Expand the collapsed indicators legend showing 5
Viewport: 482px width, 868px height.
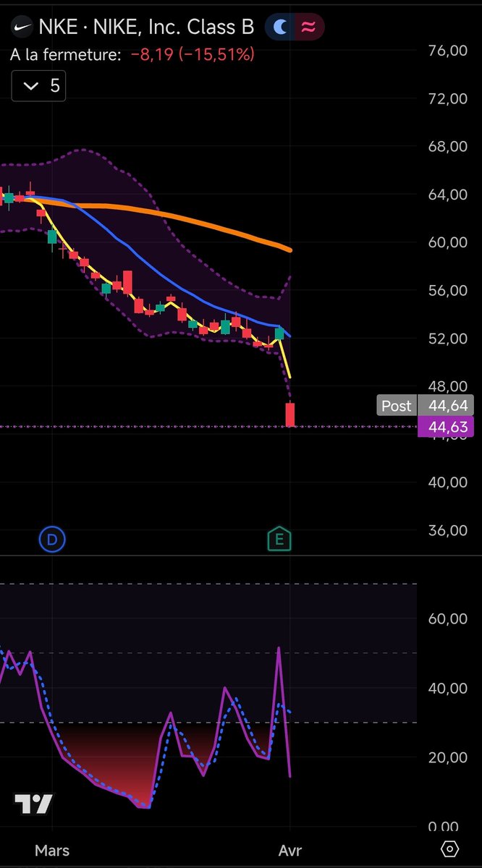[38, 86]
